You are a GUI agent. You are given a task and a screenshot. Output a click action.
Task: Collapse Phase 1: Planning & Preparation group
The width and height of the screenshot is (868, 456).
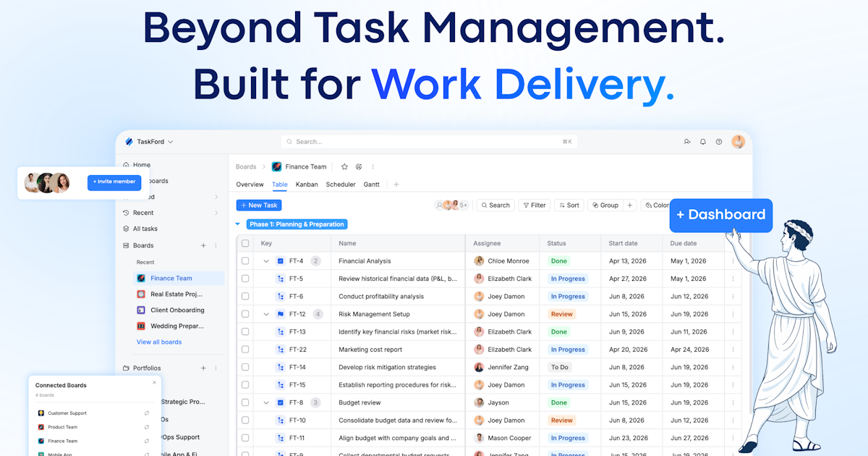tap(238, 224)
